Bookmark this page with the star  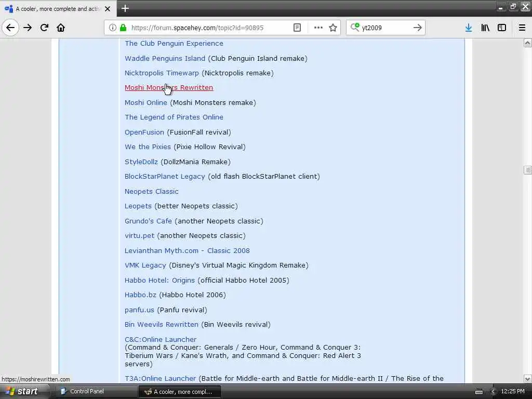[333, 28]
